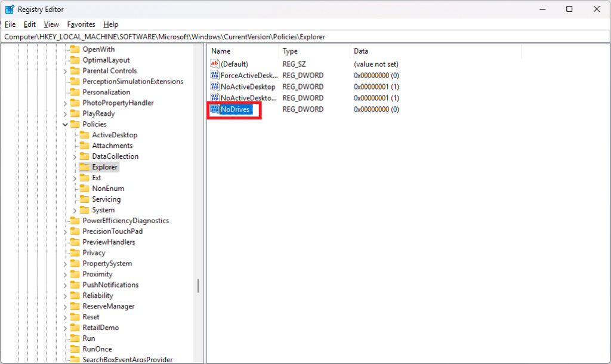Maximize the Registry Editor window

click(569, 9)
